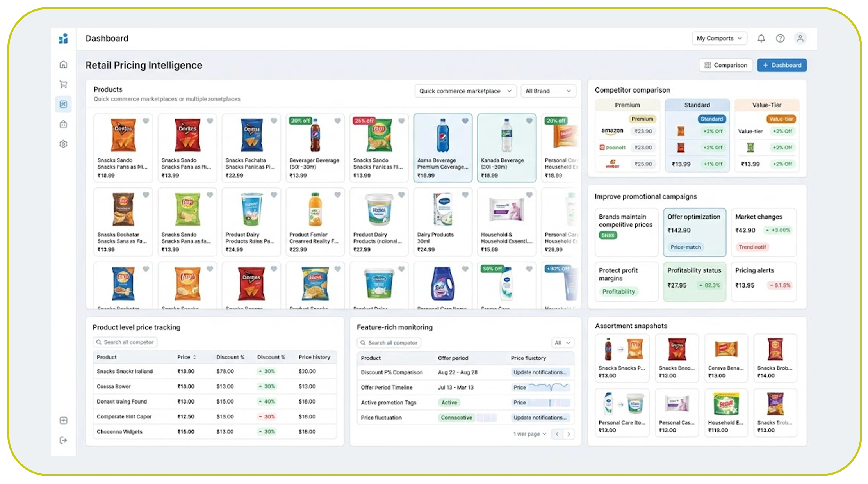Select the Premium competitor tab
Screen dimensions: 868x484
(627, 105)
